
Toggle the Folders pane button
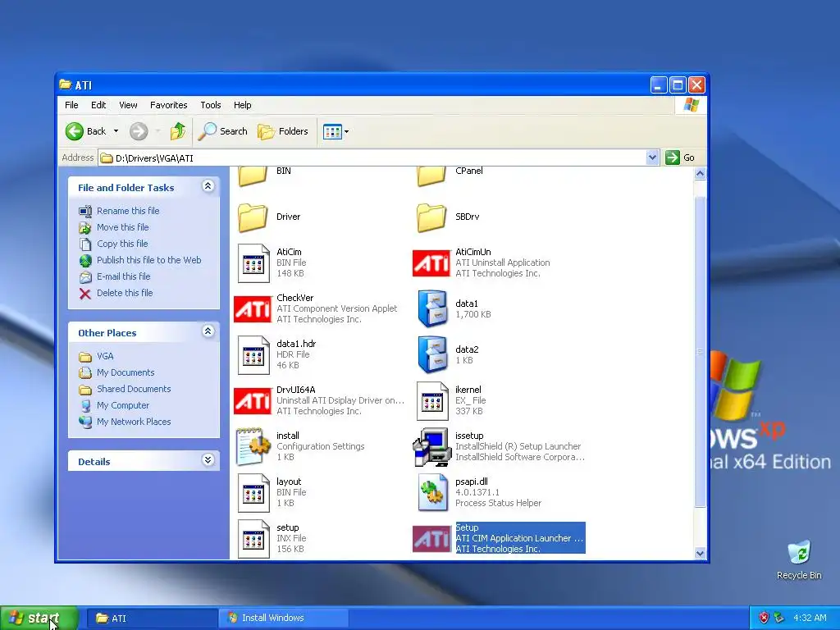(x=283, y=131)
